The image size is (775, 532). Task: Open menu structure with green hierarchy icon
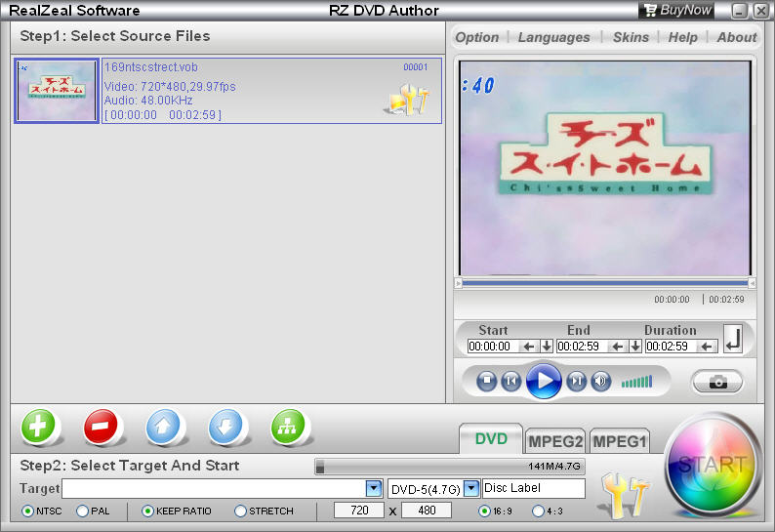tap(288, 426)
